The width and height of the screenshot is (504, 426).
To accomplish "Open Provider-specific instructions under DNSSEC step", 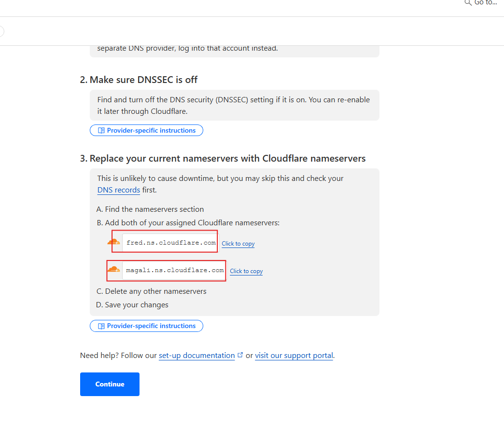I will 146,130.
